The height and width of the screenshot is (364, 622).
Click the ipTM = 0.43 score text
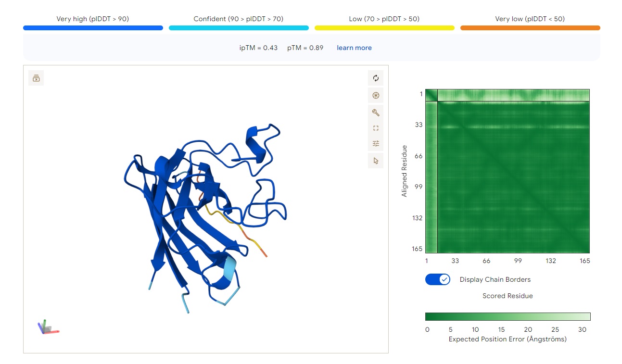tap(258, 48)
